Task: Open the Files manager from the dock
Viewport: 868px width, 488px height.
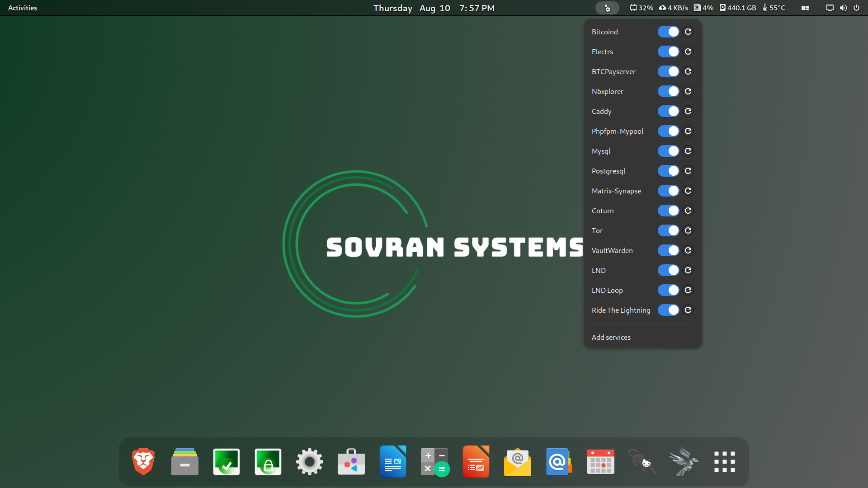Action: pyautogui.click(x=185, y=462)
